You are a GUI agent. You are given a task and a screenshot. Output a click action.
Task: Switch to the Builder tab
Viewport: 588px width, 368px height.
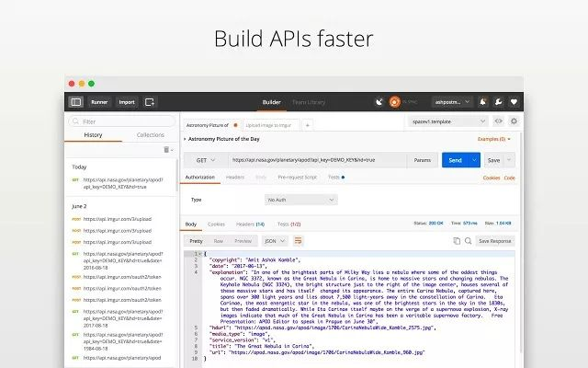point(272,102)
